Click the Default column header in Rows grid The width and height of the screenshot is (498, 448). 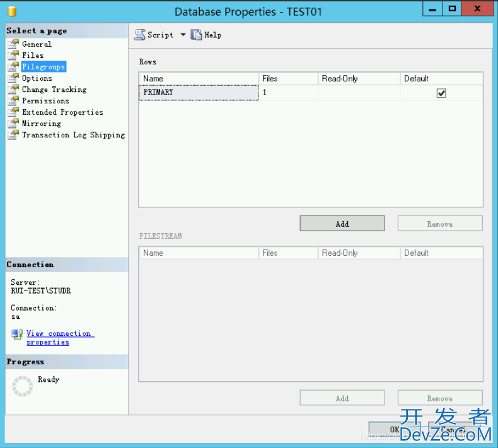click(441, 78)
